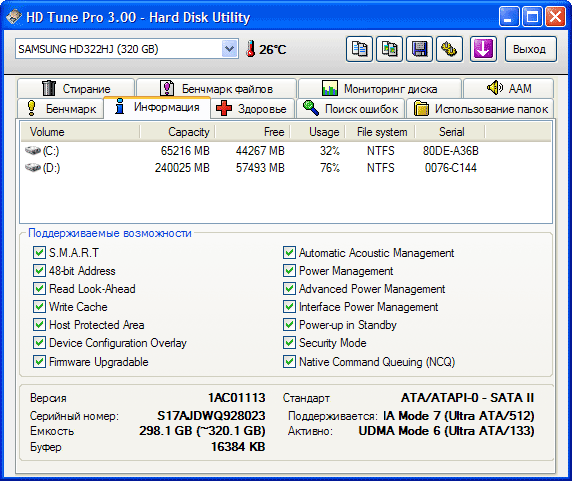Screen dimensions: 572x481
Task: Click the 65216 MB capacity value
Action: pyautogui.click(x=185, y=151)
